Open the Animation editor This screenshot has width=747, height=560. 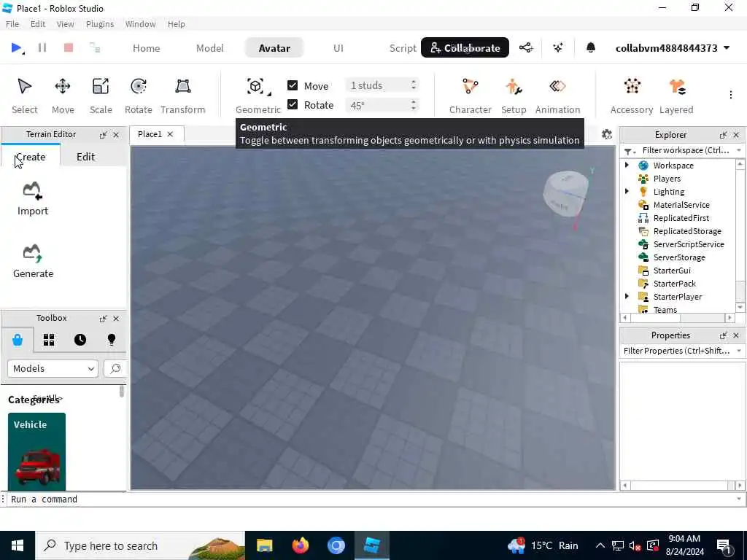click(x=557, y=96)
